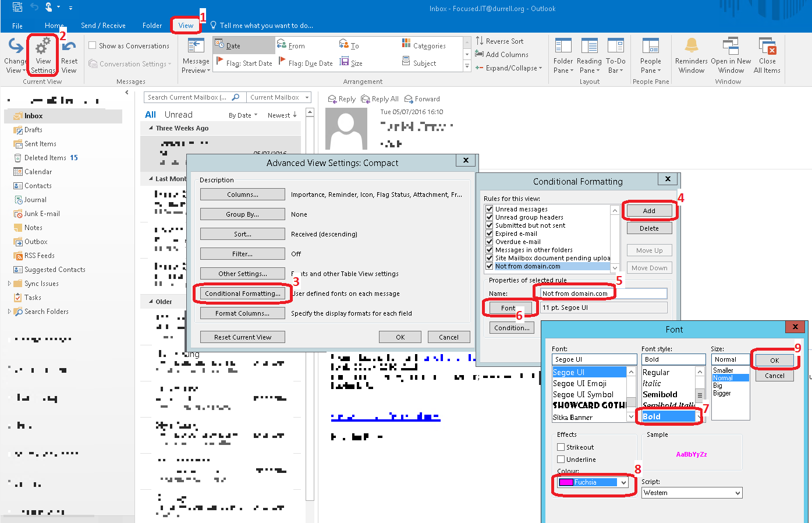Select the View ribbon tab
The height and width of the screenshot is (523, 812).
[186, 26]
